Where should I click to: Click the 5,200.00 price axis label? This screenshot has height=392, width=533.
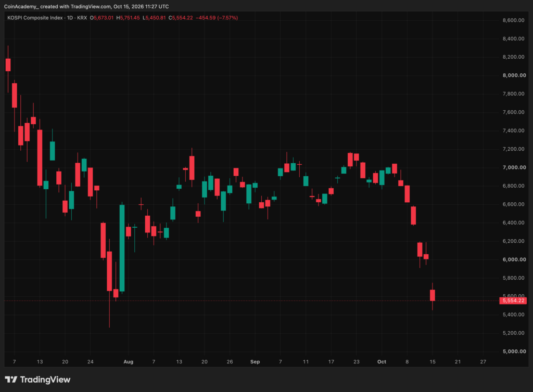click(513, 333)
